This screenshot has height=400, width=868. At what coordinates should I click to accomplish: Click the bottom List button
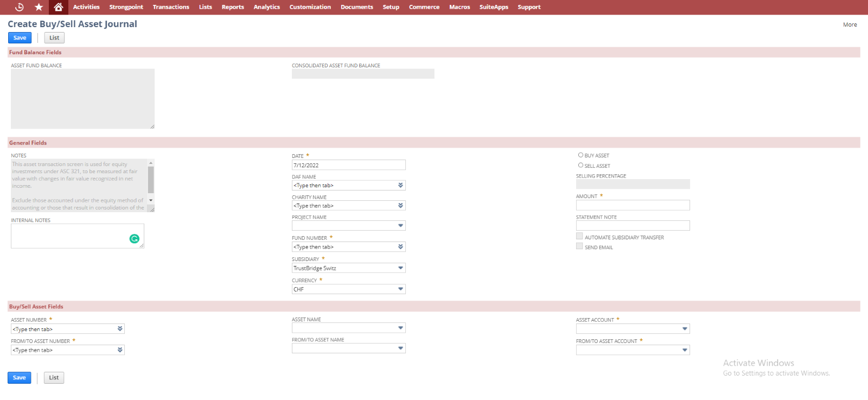[54, 378]
